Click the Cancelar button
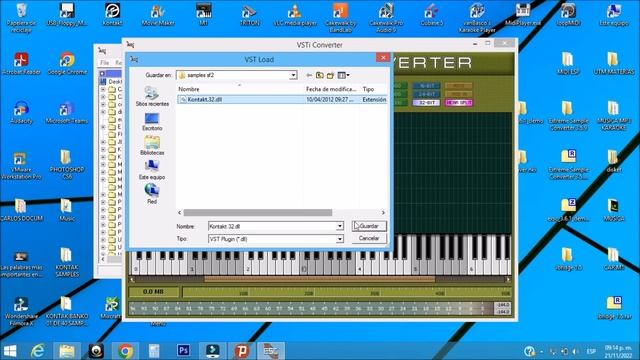The width and height of the screenshot is (640, 360). (369, 238)
